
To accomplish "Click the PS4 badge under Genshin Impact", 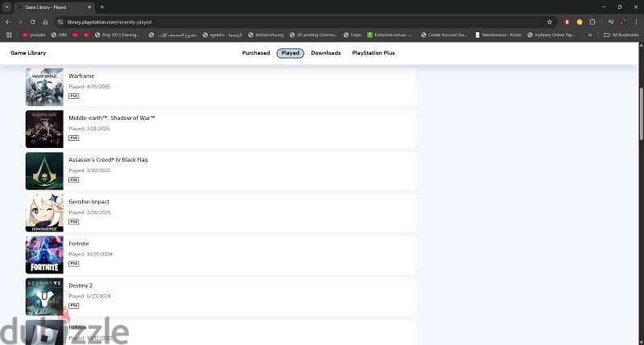I will tap(73, 221).
